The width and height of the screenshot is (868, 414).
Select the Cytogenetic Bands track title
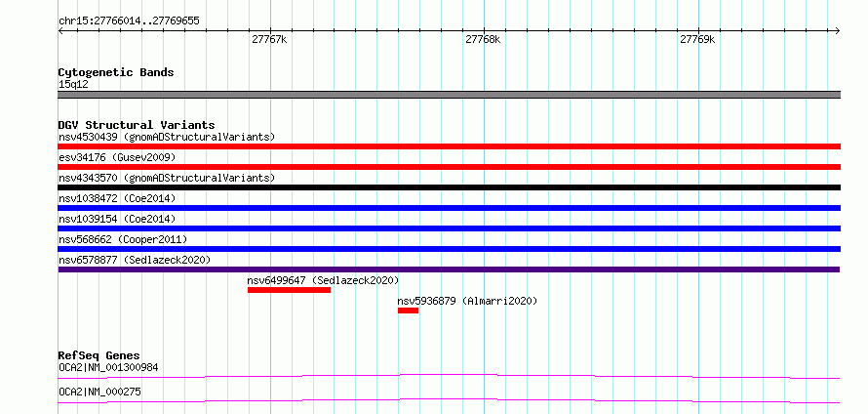pyautogui.click(x=116, y=72)
